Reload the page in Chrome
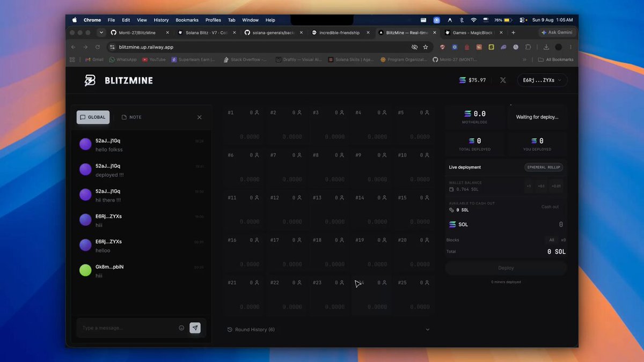Screen dimensions: 644x362 97,47
